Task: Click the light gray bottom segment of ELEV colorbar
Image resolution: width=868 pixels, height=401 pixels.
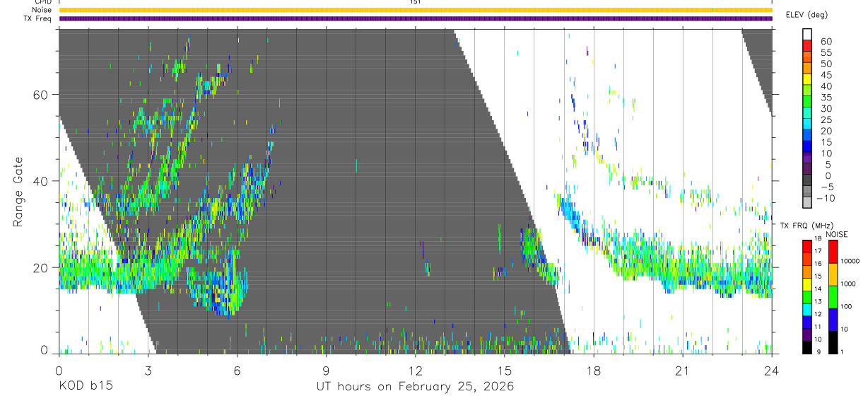Action: [x=807, y=203]
